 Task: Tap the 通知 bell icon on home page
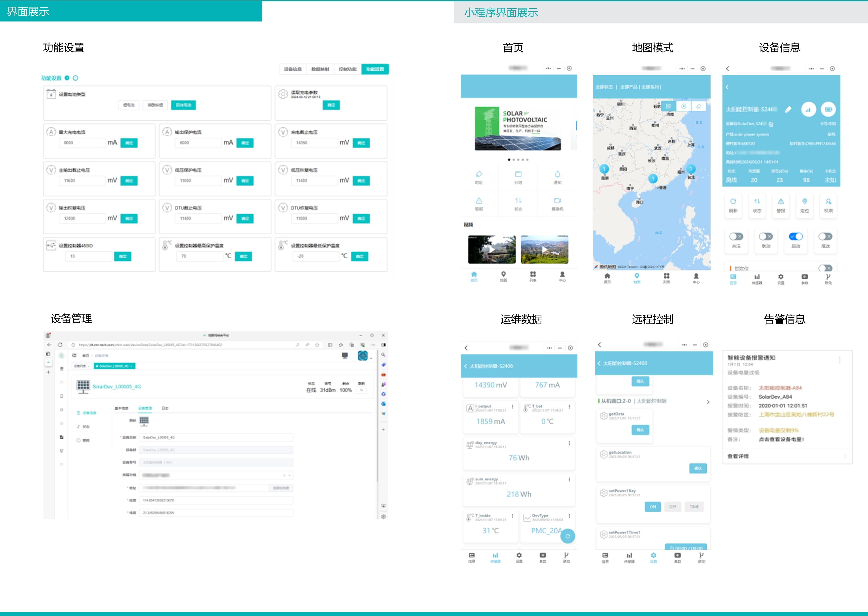(x=557, y=174)
